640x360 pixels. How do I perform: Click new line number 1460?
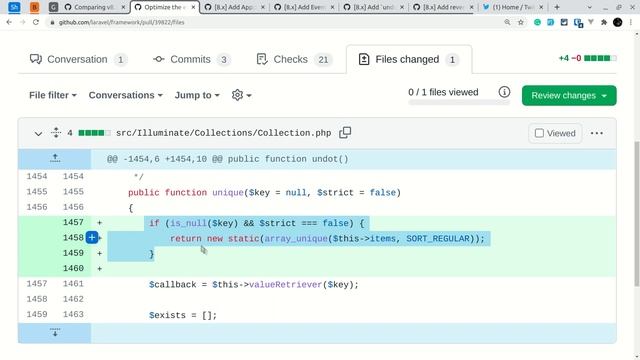73,268
